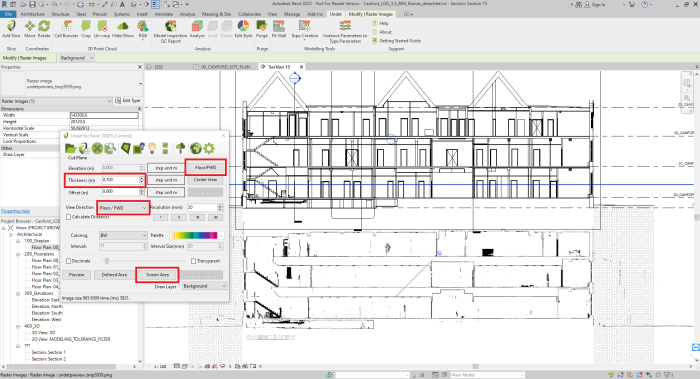Click Help in the Support panel
The image size is (700, 379).
tap(380, 23)
